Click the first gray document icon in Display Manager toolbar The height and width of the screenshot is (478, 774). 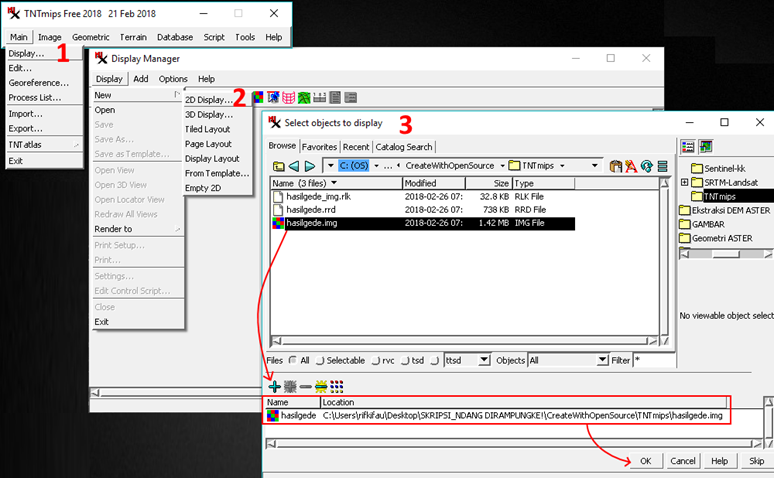coord(335,97)
